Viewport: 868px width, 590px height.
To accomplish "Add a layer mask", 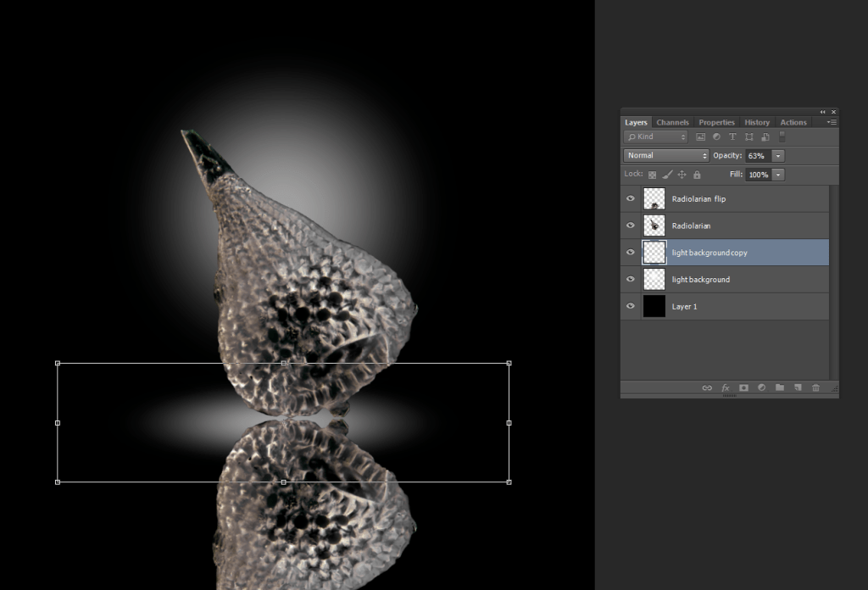I will (x=743, y=388).
